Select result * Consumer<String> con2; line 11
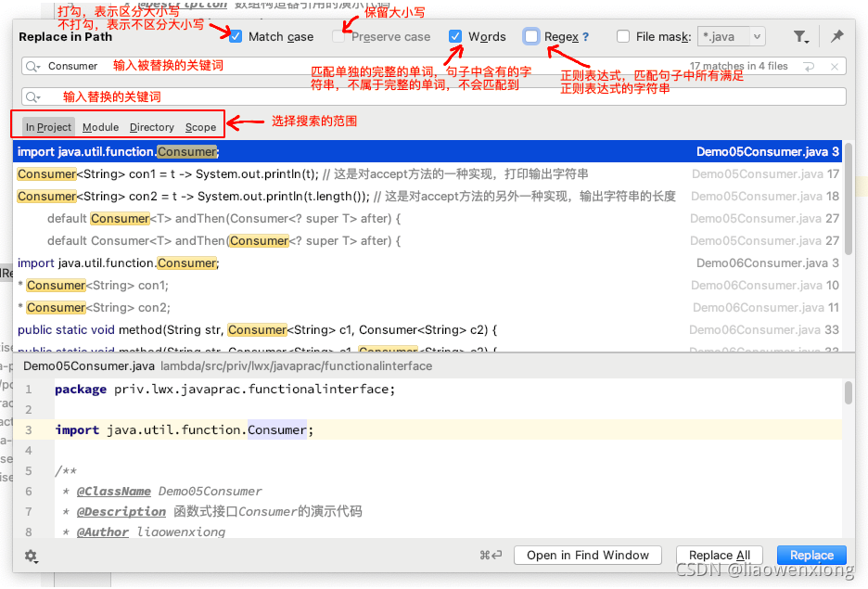Viewport: 868px width, 589px height. (x=428, y=307)
